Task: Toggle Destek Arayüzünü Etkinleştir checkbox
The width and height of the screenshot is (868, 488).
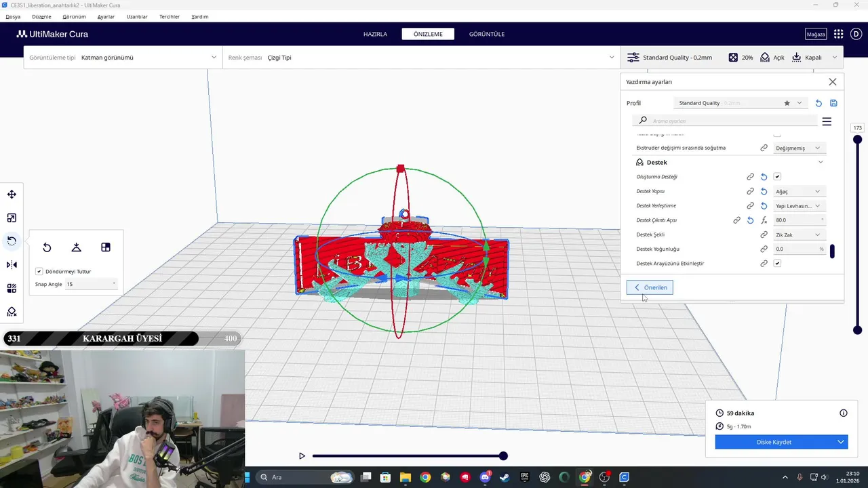Action: [x=777, y=263]
